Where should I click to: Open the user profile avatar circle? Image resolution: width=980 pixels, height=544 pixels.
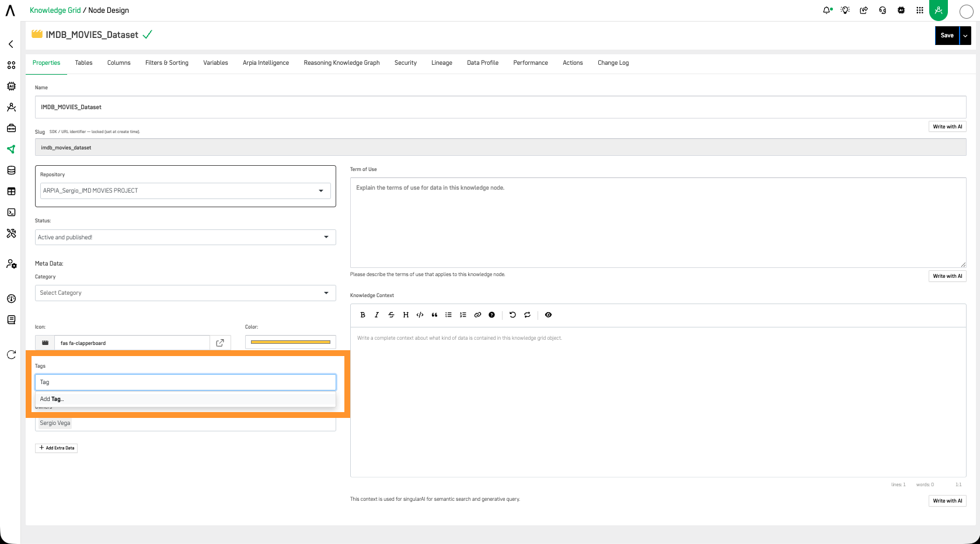967,11
